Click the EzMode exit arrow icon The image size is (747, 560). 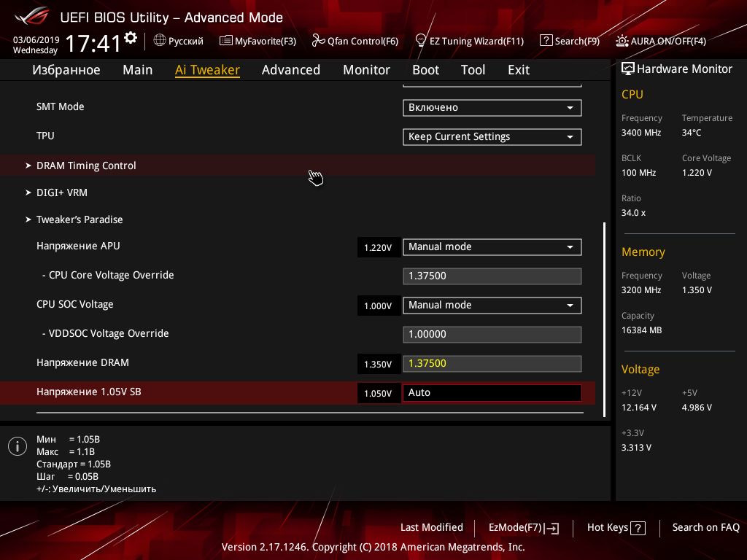click(x=551, y=528)
